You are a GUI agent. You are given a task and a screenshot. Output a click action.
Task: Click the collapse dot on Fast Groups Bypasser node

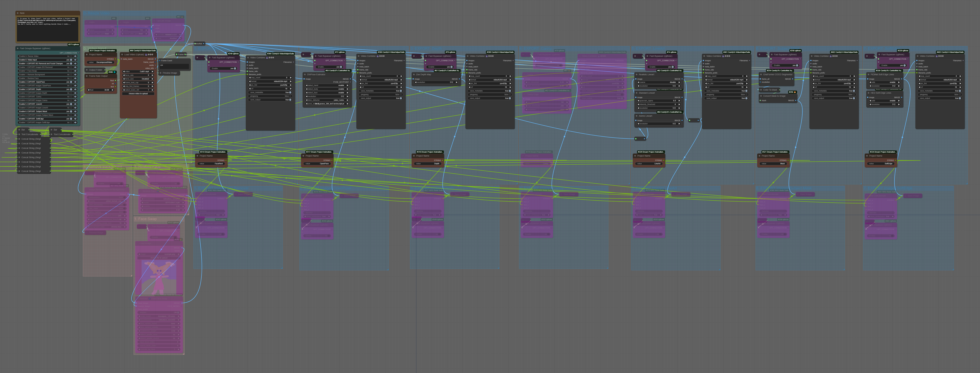click(18, 48)
